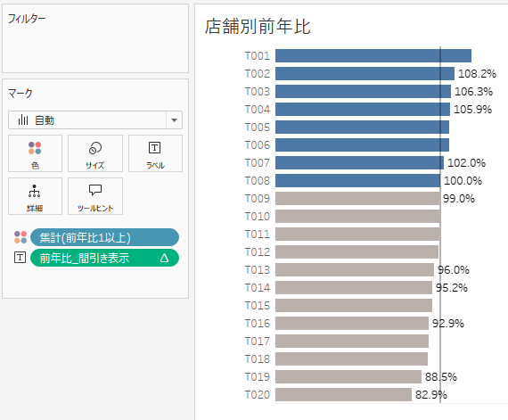The height and width of the screenshot is (420, 508).
Task: Select the 前年比_間引き表示 label pill
Action: point(104,258)
